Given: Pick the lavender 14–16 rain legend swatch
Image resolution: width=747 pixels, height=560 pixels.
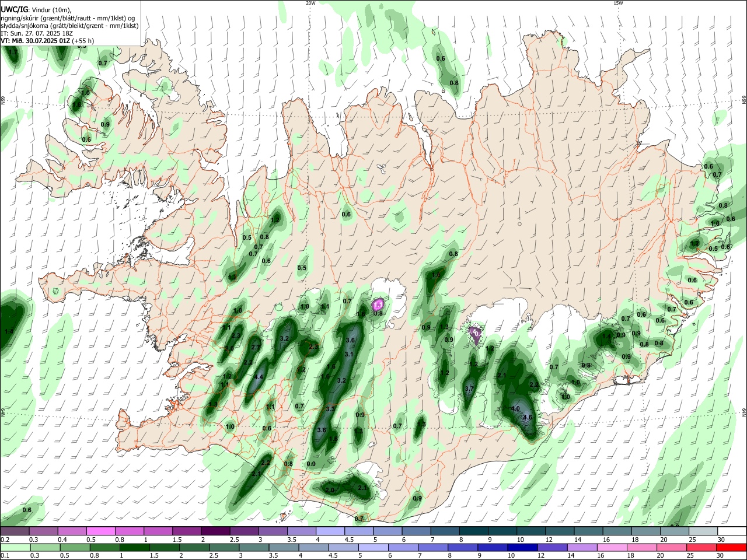Looking at the screenshot, I should (x=582, y=548).
